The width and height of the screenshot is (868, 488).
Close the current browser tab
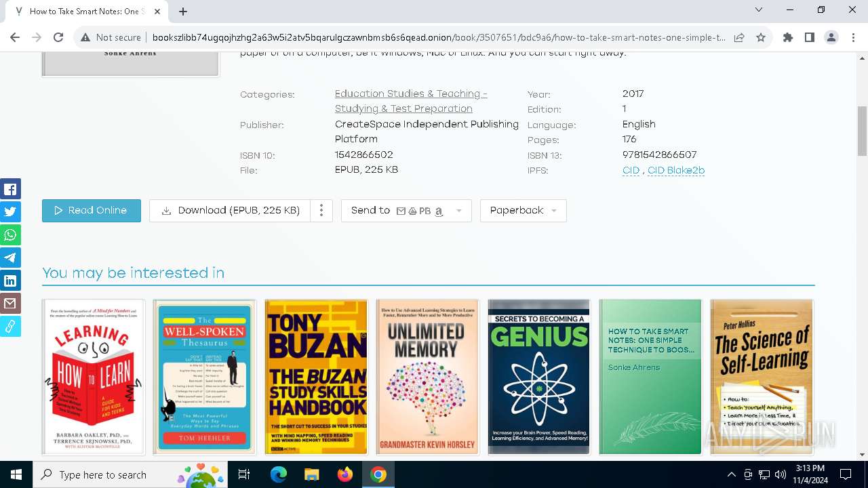tap(158, 12)
